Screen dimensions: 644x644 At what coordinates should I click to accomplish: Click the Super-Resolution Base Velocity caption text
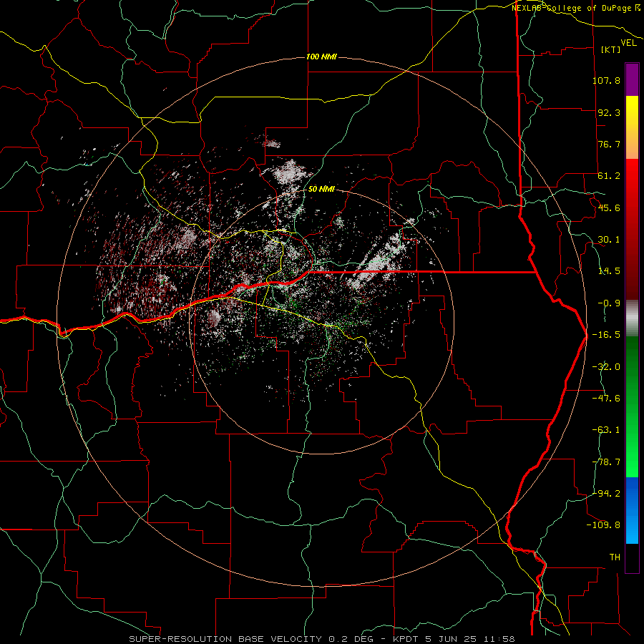click(321, 639)
